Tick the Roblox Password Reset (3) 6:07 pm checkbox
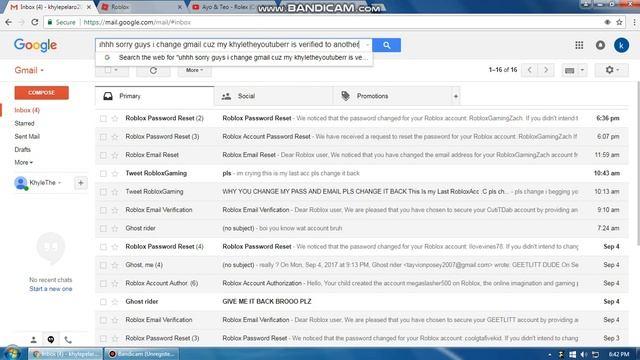The image size is (640, 360). point(103,137)
